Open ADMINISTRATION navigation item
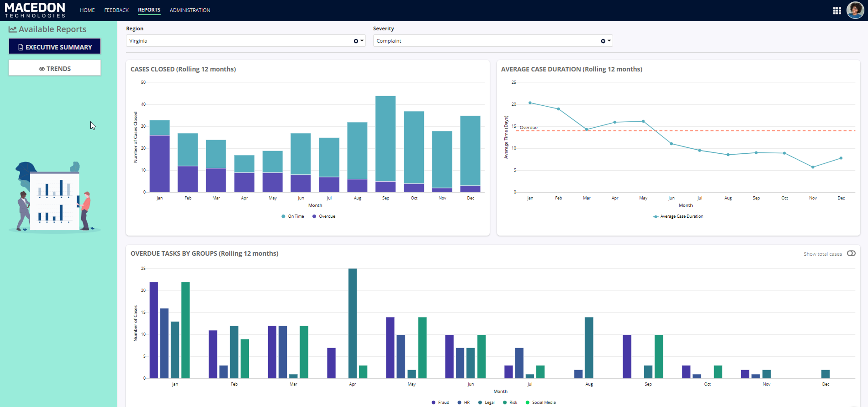The width and height of the screenshot is (868, 407). click(190, 10)
